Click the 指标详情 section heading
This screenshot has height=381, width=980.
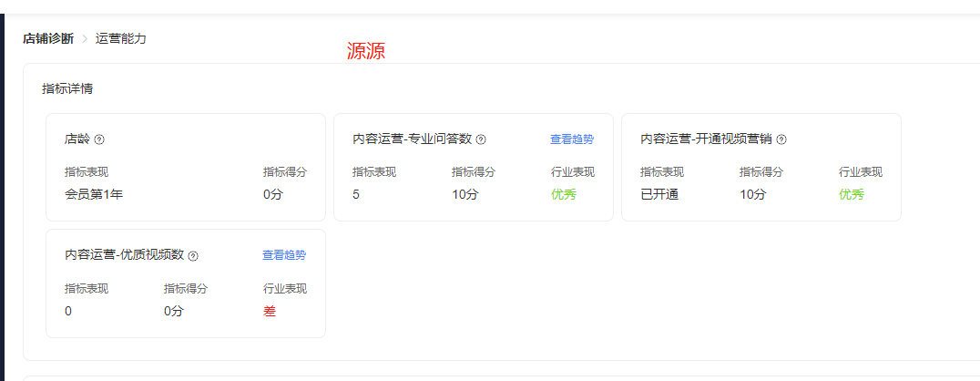pyautogui.click(x=67, y=88)
